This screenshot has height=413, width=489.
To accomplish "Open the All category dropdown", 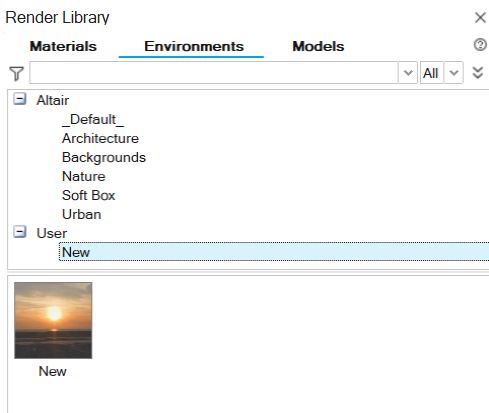I will [x=454, y=72].
